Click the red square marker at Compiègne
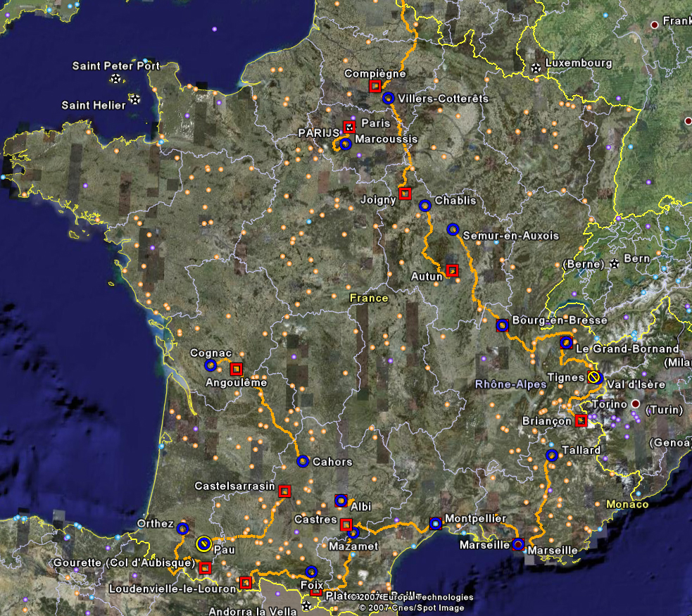The height and width of the screenshot is (616, 692). point(375,86)
